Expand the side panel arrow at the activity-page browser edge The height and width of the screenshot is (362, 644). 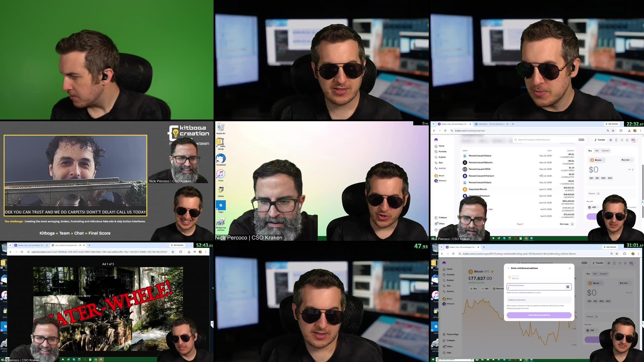point(643,202)
